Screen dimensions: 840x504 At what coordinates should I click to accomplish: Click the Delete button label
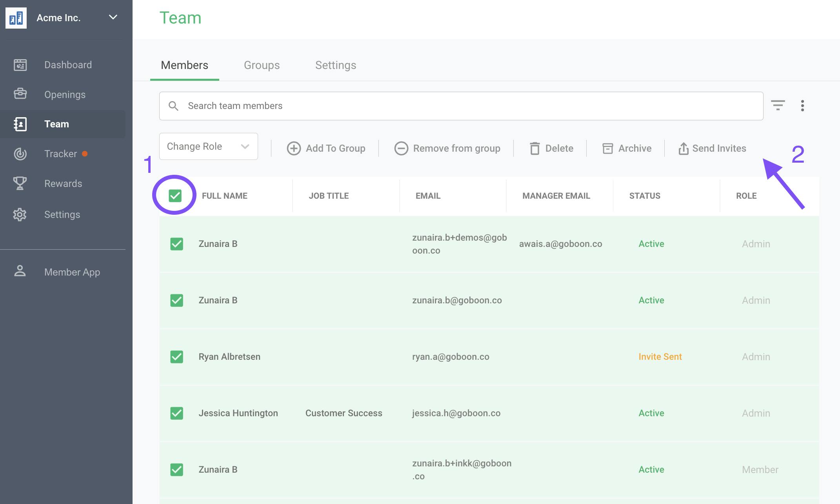pos(559,149)
